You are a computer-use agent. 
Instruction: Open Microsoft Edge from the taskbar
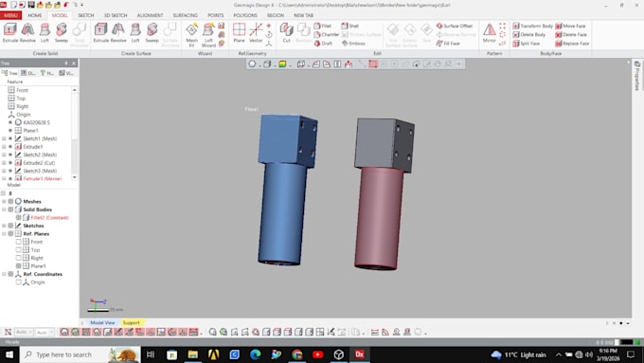click(255, 354)
